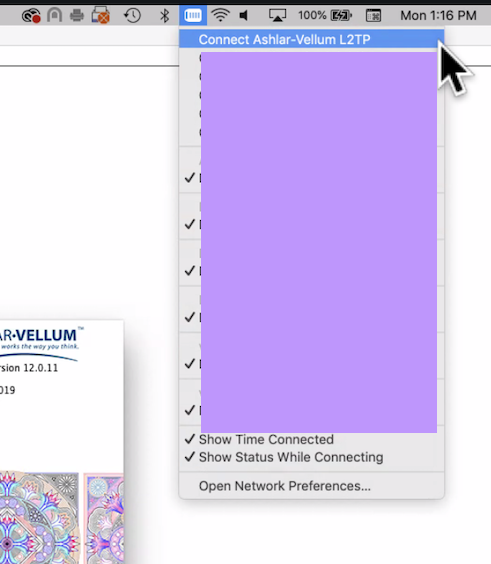Image resolution: width=491 pixels, height=564 pixels.
Task: Close the highlighted VPN status menu icon
Action: tap(193, 15)
